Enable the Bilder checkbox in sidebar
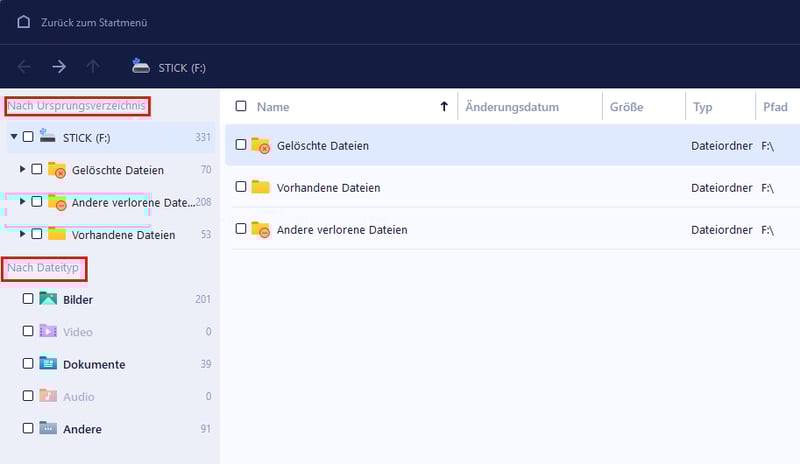Screen dimensions: 800x464 tap(28, 299)
